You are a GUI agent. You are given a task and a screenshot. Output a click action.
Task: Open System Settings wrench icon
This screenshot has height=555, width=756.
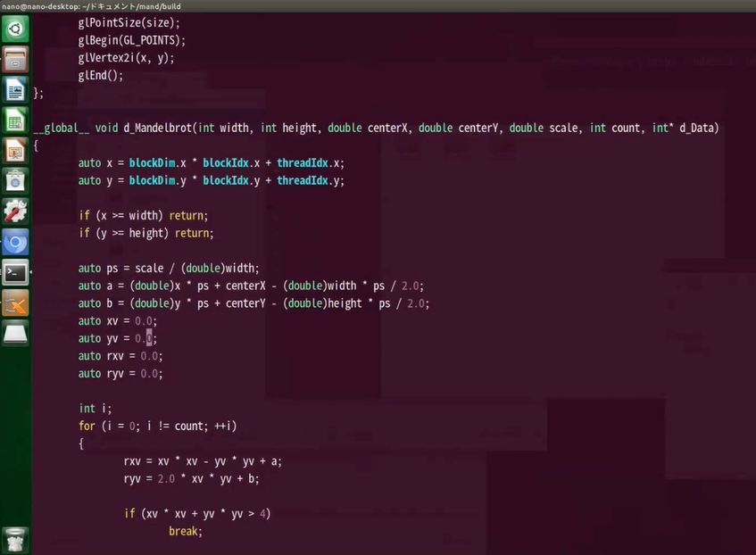click(x=15, y=211)
